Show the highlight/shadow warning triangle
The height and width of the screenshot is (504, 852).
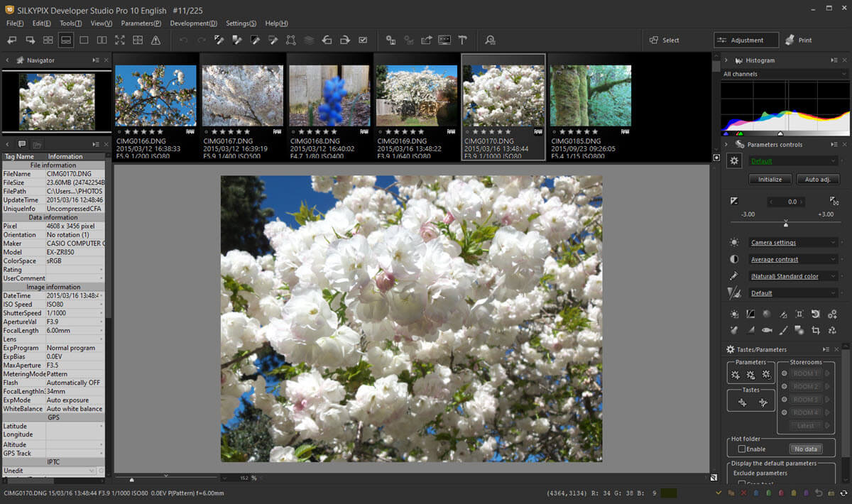(155, 40)
